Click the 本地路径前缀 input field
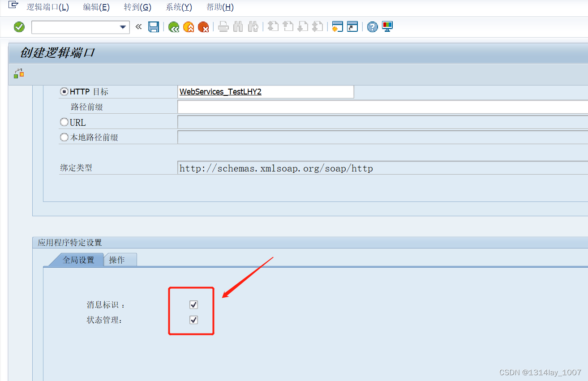 pyautogui.click(x=383, y=137)
